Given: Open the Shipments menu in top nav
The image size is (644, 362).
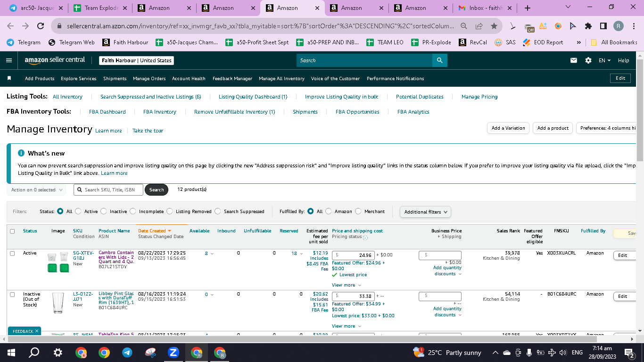Looking at the screenshot, I should click(x=115, y=78).
